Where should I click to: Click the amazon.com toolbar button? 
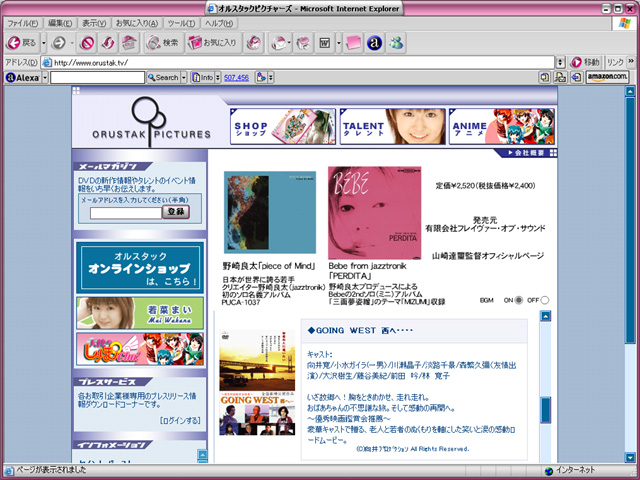pyautogui.click(x=607, y=77)
